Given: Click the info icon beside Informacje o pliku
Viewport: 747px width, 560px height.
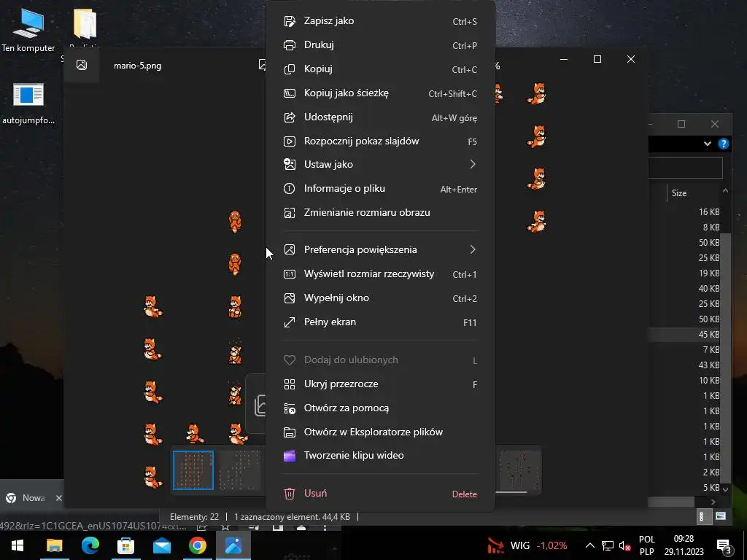Looking at the screenshot, I should (289, 189).
